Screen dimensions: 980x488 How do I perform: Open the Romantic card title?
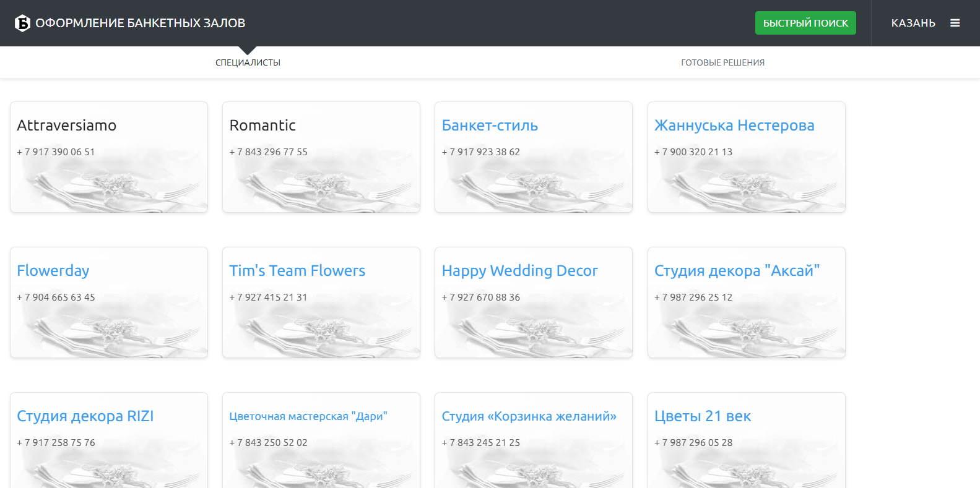click(x=262, y=126)
